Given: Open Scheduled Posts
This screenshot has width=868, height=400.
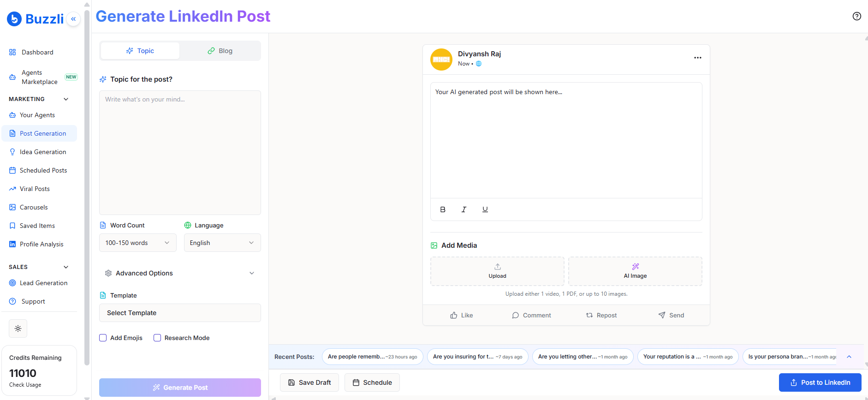Looking at the screenshot, I should [39, 170].
